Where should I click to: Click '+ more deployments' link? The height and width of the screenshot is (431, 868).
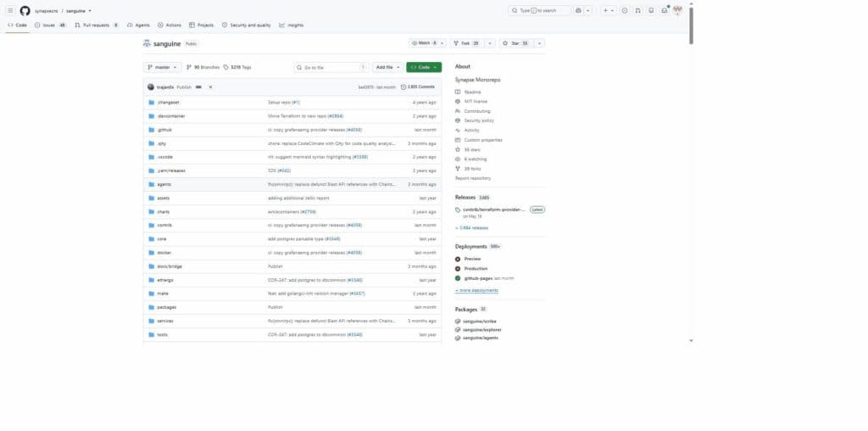point(476,290)
